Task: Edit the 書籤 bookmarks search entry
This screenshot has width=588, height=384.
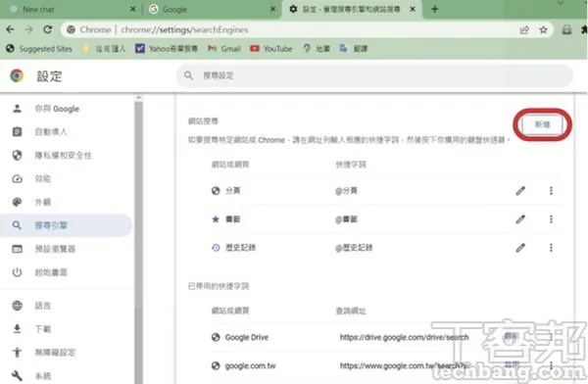Action: pos(520,219)
